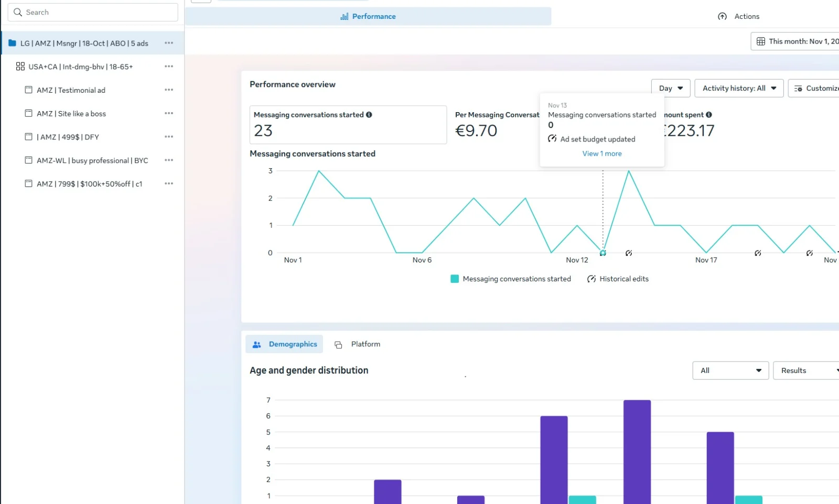
Task: Select the Messaging conversations started metric card
Action: pos(348,125)
